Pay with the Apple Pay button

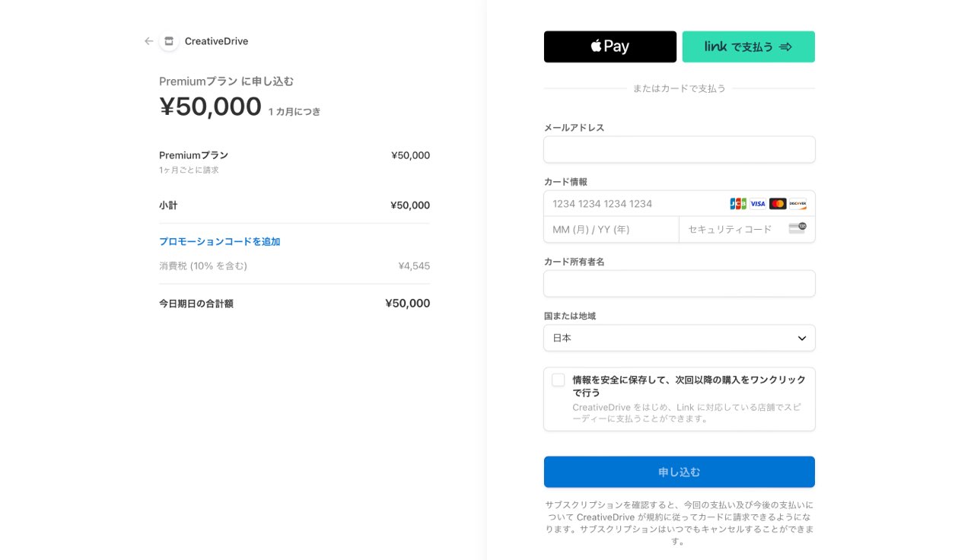tap(610, 46)
